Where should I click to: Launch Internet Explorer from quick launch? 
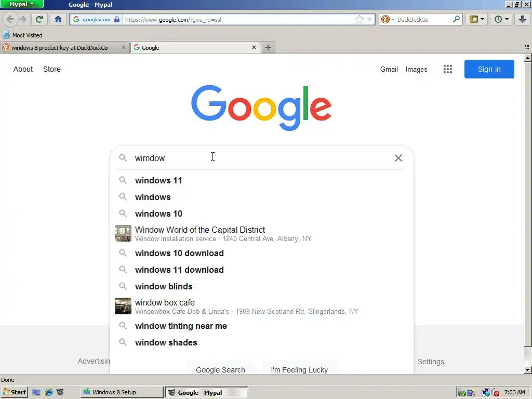pyautogui.click(x=48, y=393)
